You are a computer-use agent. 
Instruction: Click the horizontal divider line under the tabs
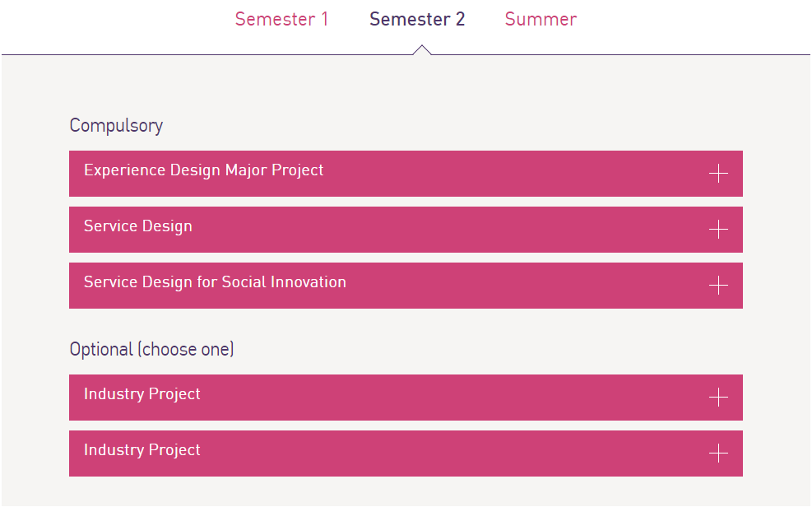click(x=207, y=54)
